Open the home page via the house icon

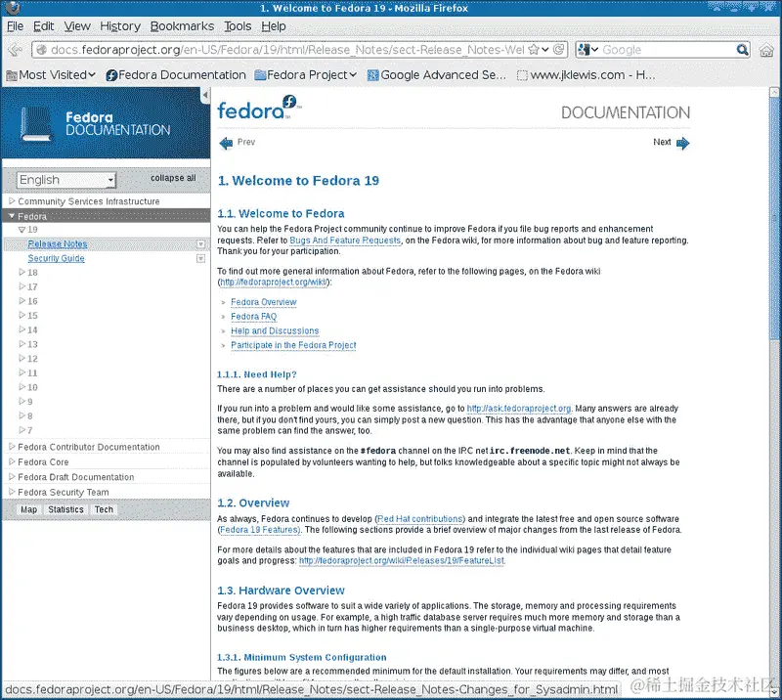coord(766,50)
